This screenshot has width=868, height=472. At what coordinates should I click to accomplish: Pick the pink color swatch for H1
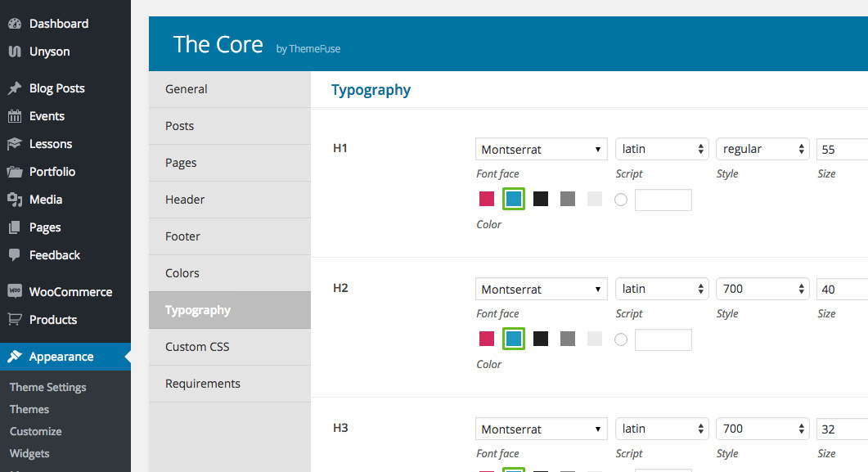pyautogui.click(x=487, y=200)
